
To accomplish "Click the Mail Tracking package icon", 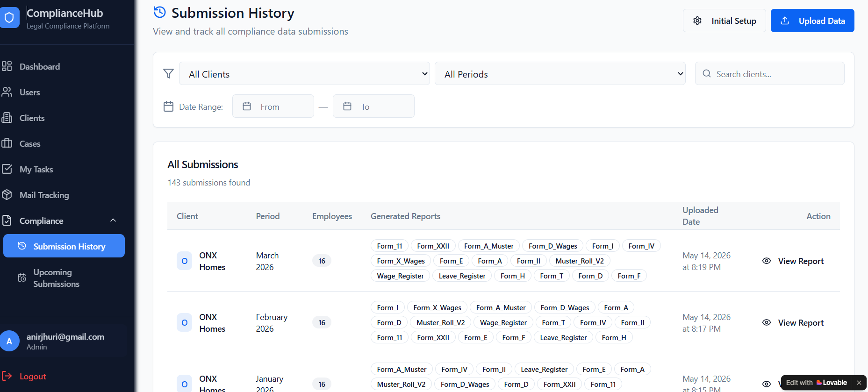I will [7, 195].
